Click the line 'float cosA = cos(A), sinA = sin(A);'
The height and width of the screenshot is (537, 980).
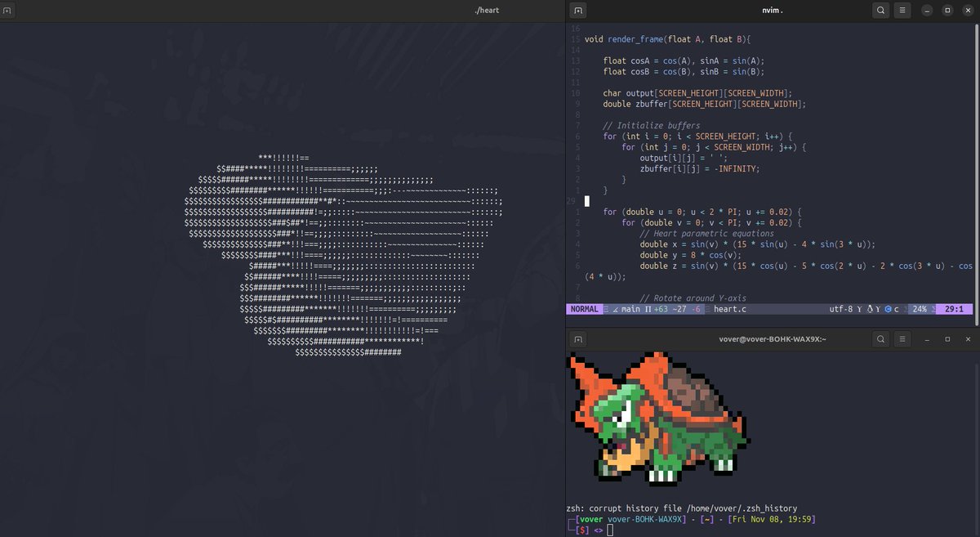[684, 60]
